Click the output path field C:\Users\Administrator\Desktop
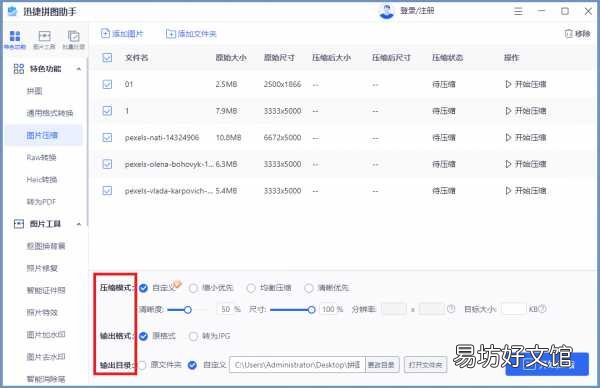Image resolution: width=600 pixels, height=388 pixels. point(297,365)
